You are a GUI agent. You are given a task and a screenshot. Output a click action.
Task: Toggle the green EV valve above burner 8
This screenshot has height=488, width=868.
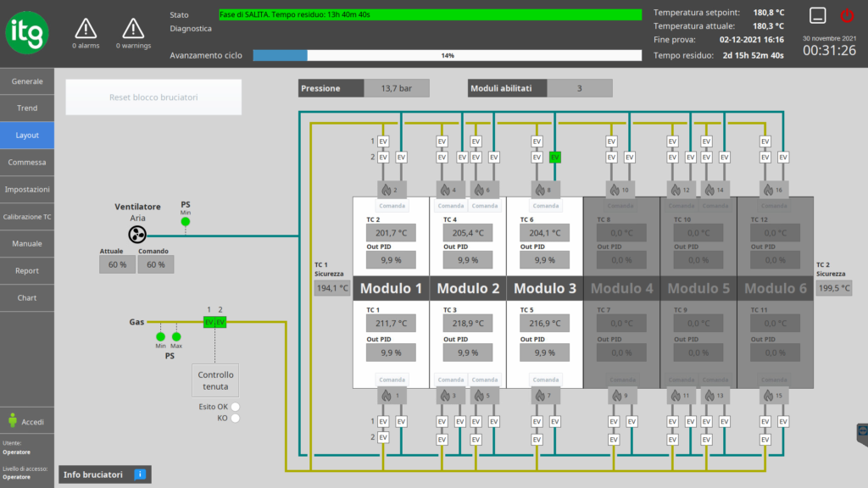click(554, 158)
